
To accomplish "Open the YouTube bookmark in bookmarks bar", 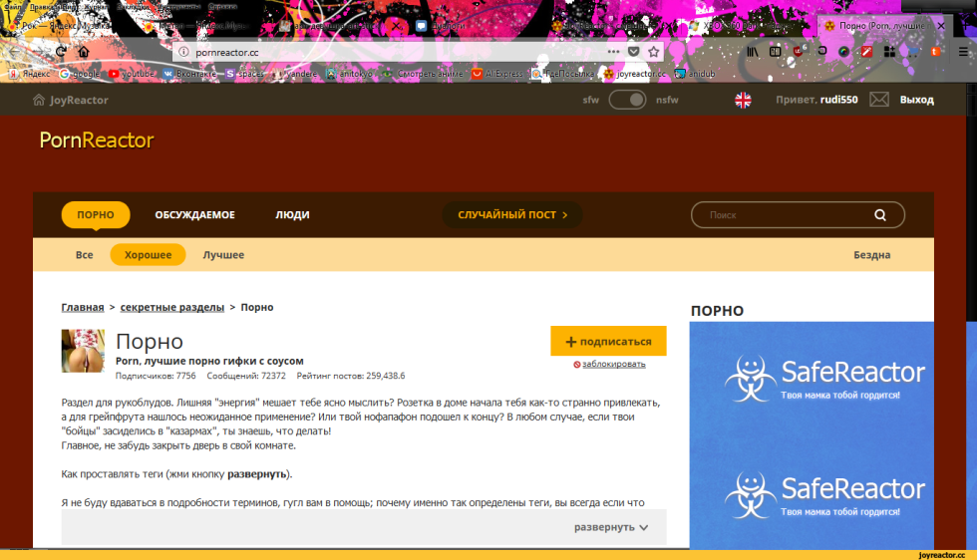I will click(132, 74).
